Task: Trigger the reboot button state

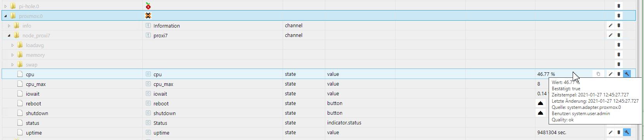Action: point(540,103)
